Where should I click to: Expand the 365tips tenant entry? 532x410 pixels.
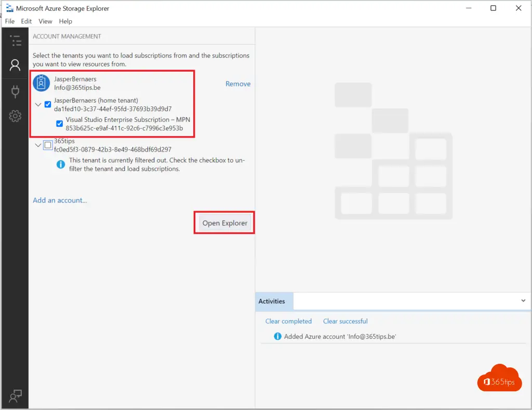37,145
